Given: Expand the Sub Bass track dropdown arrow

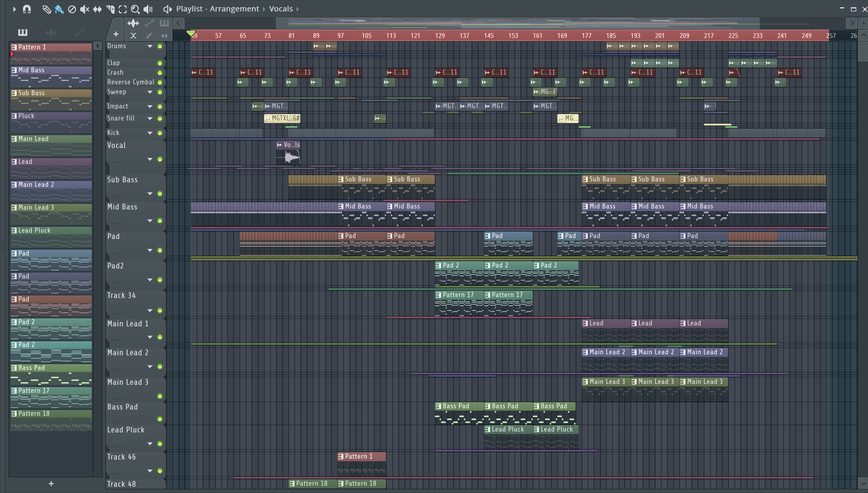Looking at the screenshot, I should pyautogui.click(x=149, y=194).
